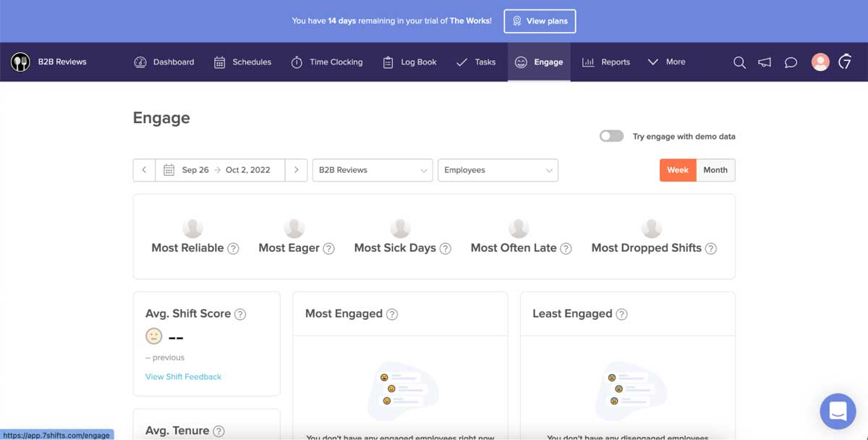Click the Tasks checkmark icon
Screen dimensions: 868x440
pos(461,62)
